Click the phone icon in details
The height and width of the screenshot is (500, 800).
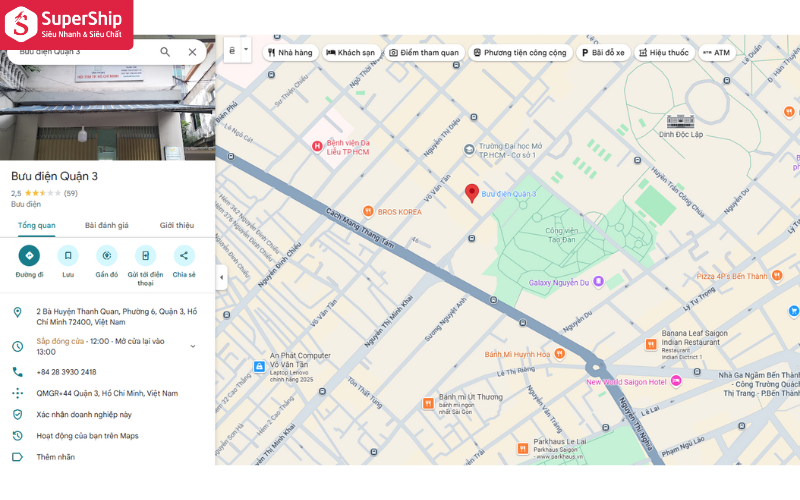[x=17, y=372]
